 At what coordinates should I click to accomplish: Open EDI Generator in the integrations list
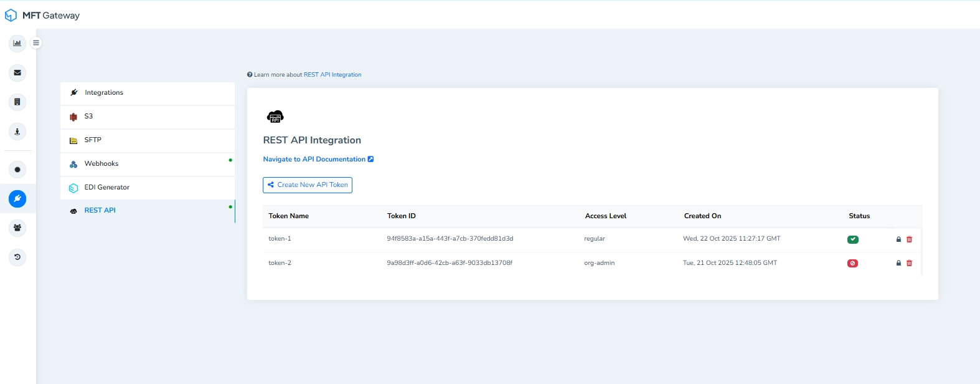pyautogui.click(x=148, y=188)
